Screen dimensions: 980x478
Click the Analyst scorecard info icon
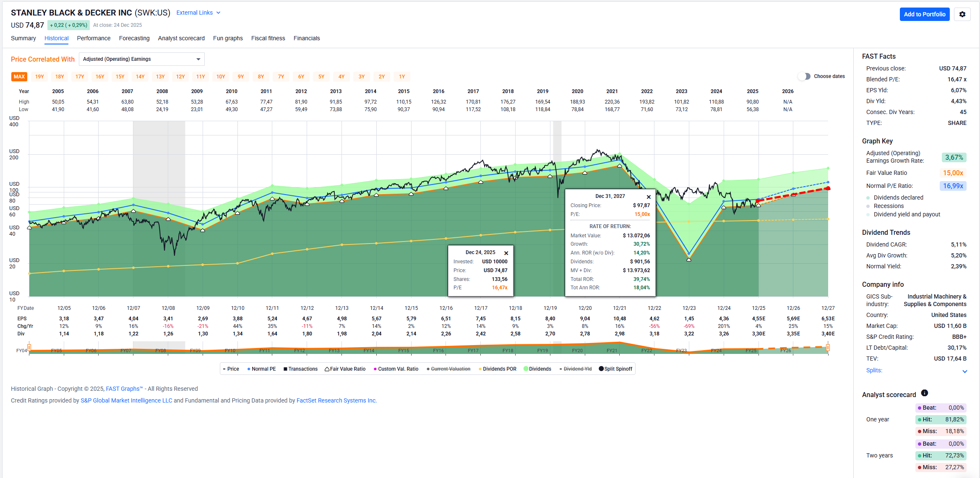pos(925,393)
